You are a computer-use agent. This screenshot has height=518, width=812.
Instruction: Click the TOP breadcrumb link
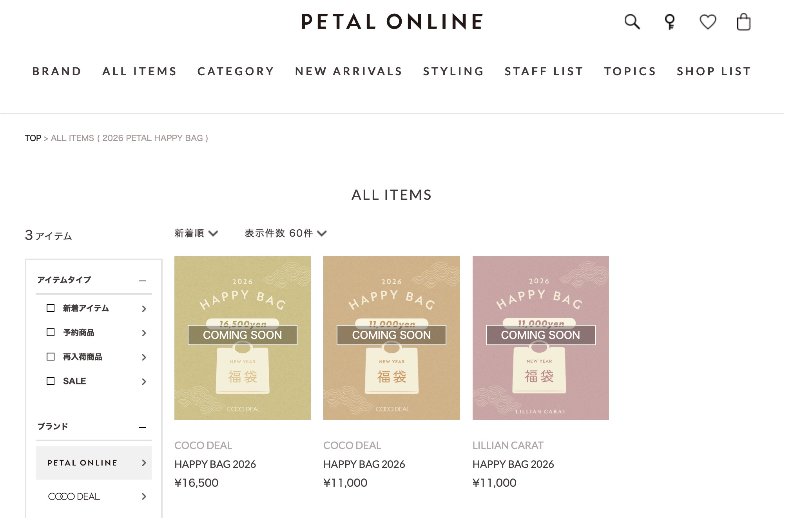(x=33, y=138)
